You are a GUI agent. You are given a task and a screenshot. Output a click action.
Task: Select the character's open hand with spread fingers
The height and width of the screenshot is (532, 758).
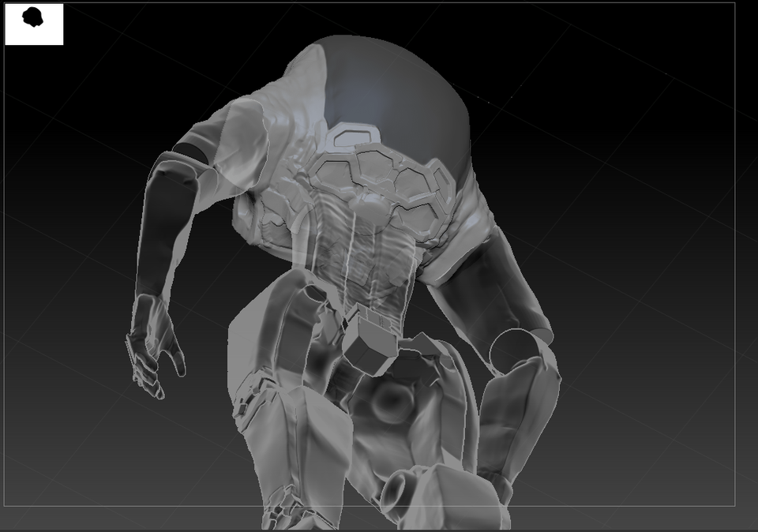(154, 346)
